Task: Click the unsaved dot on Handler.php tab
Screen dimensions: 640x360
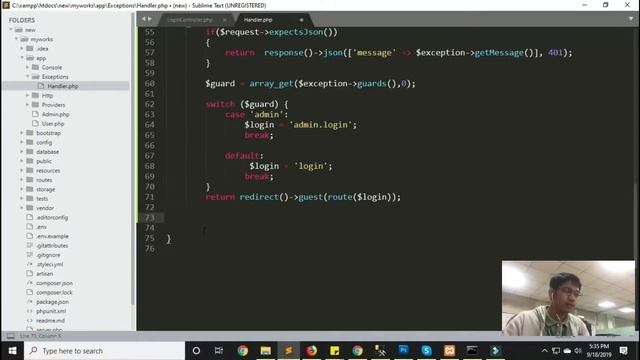Action: point(302,20)
